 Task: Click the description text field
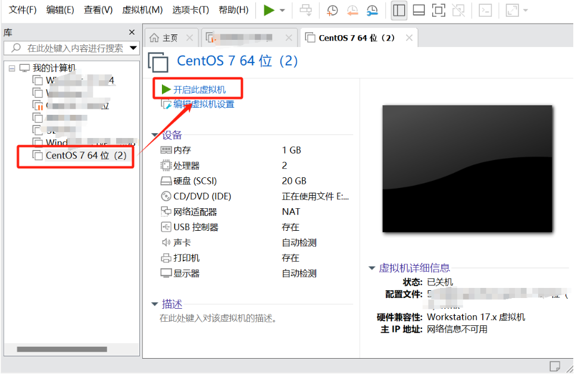(218, 318)
